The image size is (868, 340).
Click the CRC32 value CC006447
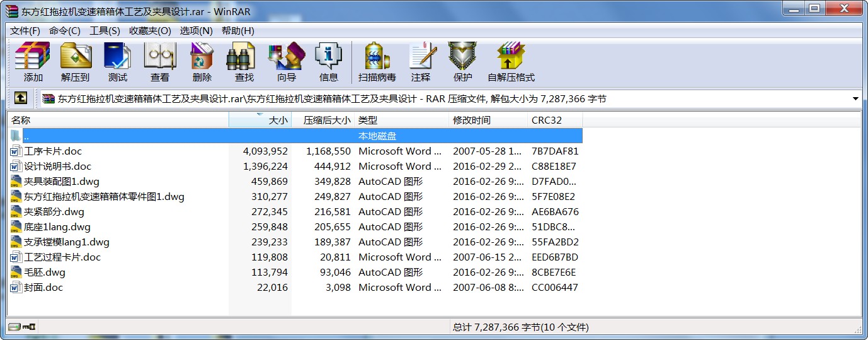click(555, 288)
